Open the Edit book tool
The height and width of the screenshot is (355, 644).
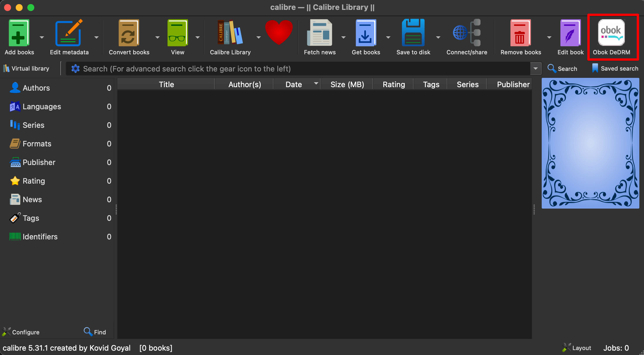point(569,33)
